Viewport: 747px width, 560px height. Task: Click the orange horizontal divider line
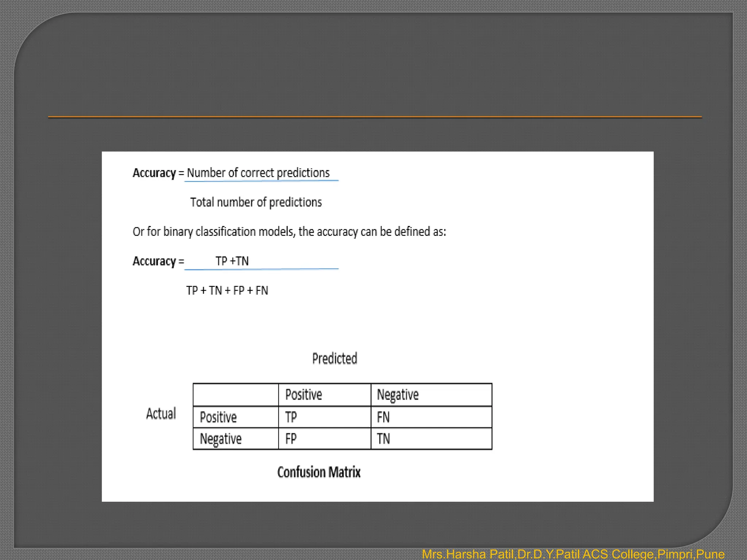point(375,117)
